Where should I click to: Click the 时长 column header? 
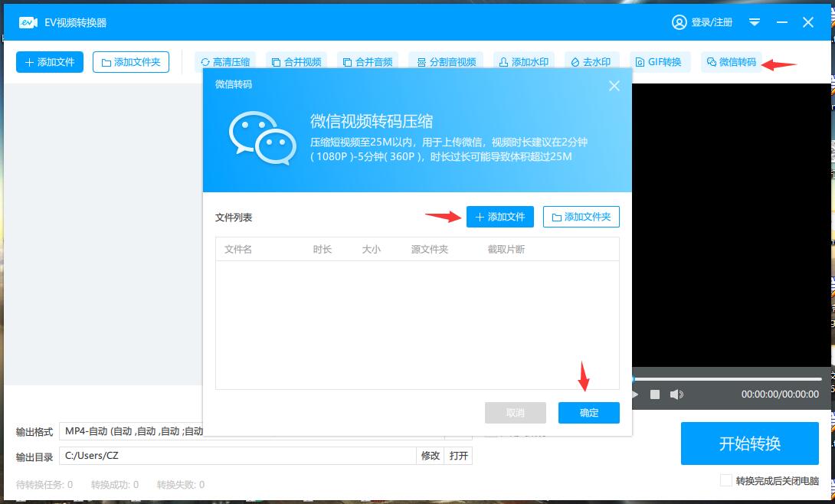[x=323, y=249]
